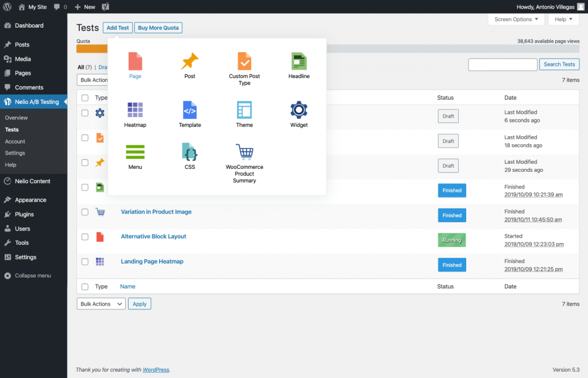Toggle select-all checkbox in table header
588x378 pixels.
85,98
